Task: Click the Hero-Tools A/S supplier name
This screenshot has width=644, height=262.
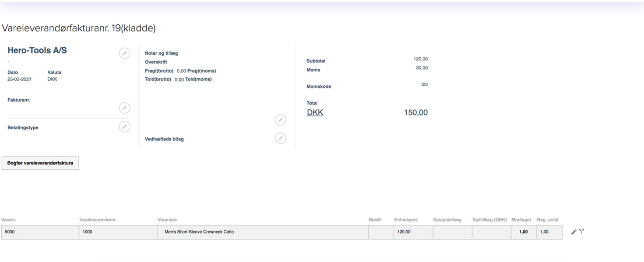Action: point(37,50)
